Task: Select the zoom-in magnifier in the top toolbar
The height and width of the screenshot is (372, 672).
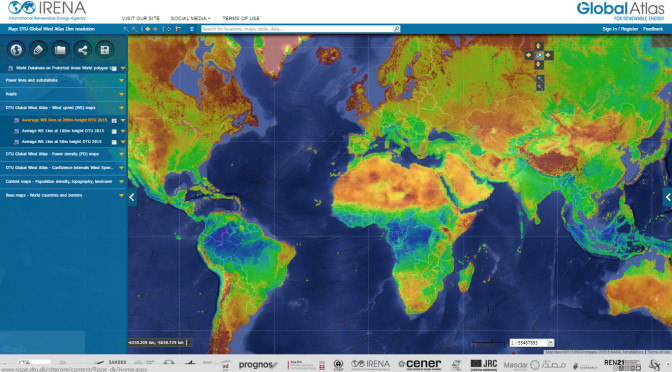Action: pyautogui.click(x=126, y=29)
